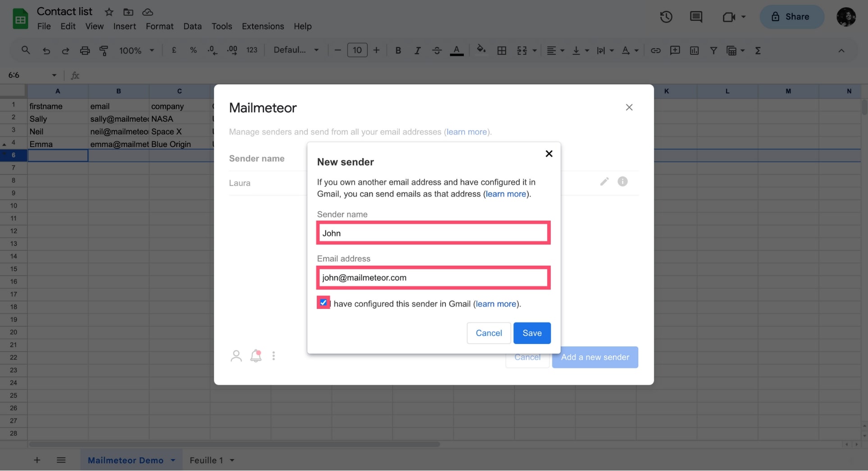Open the Extensions menu
The height and width of the screenshot is (471, 868).
[263, 26]
